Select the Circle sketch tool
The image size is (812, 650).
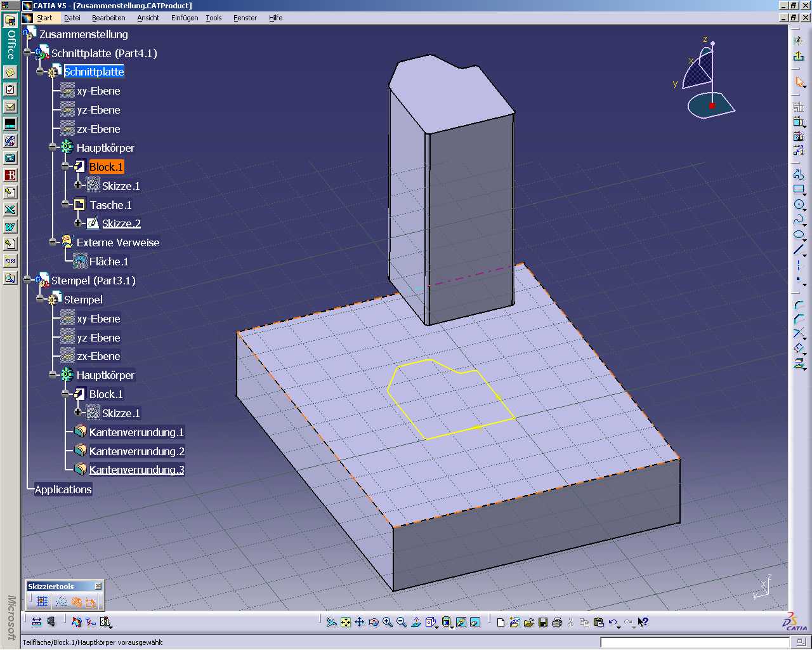tap(799, 204)
